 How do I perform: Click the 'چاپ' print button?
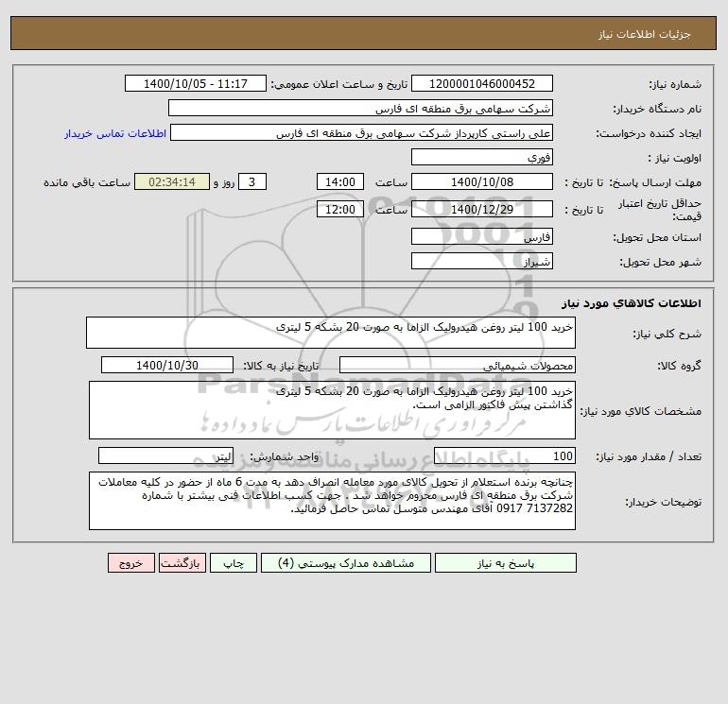pos(234,563)
